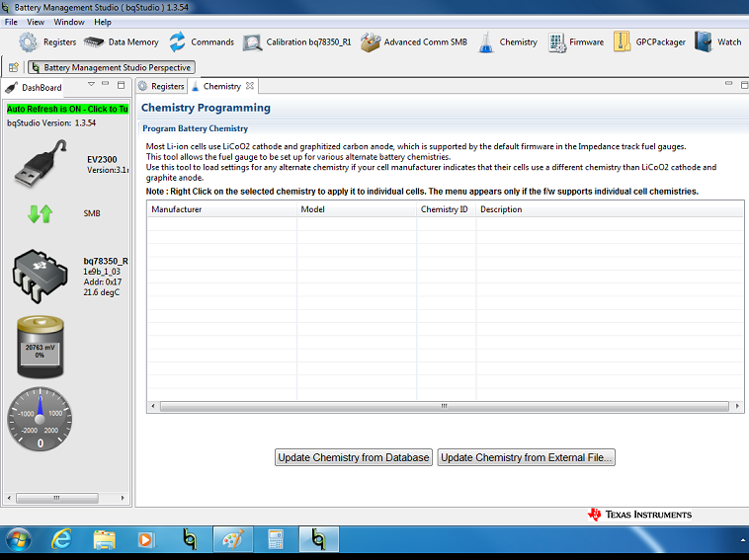
Task: Click Update Chemistry from Database button
Action: pos(354,457)
